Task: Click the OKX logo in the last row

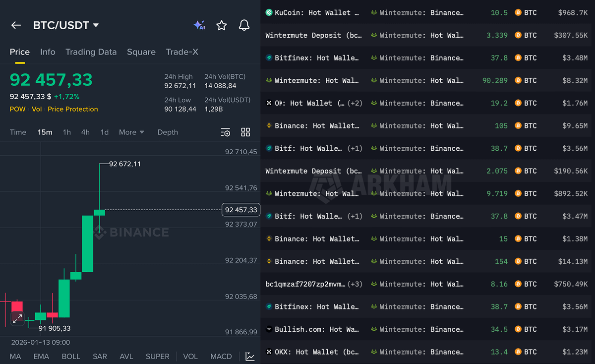Action: (269, 352)
